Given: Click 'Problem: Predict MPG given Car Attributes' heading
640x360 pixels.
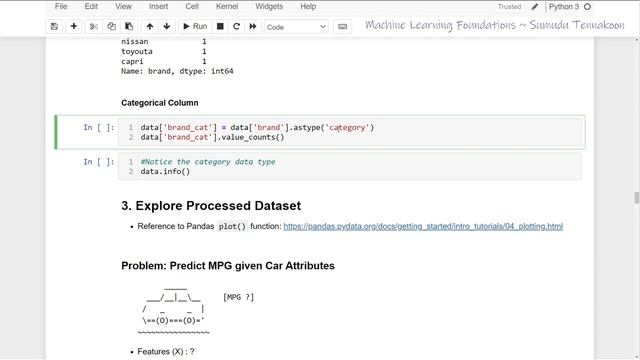Looking at the screenshot, I should [x=228, y=266].
